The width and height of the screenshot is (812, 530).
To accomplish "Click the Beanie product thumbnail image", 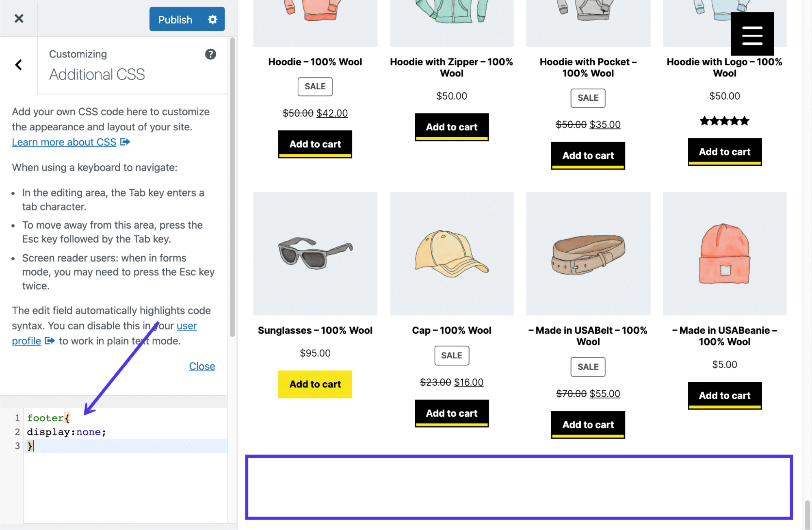I will coord(724,253).
